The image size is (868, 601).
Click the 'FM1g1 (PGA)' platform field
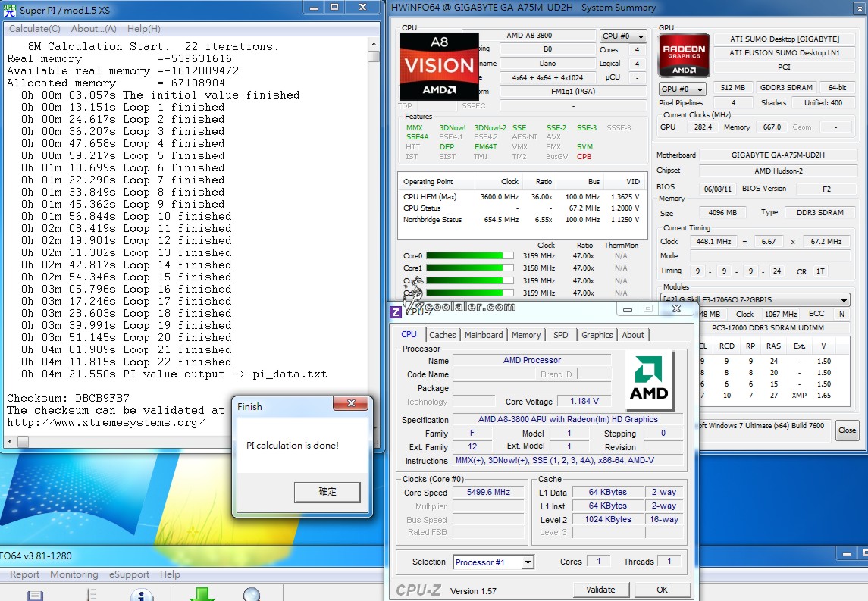tap(573, 91)
